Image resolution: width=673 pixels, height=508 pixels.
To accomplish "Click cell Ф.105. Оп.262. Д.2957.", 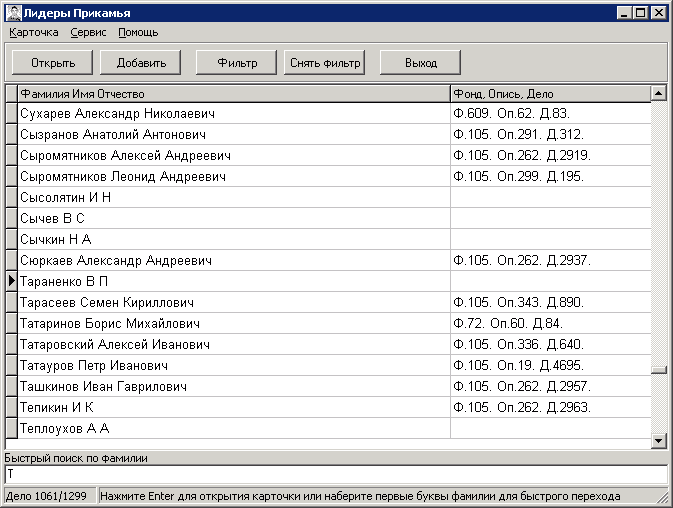I will click(551, 387).
